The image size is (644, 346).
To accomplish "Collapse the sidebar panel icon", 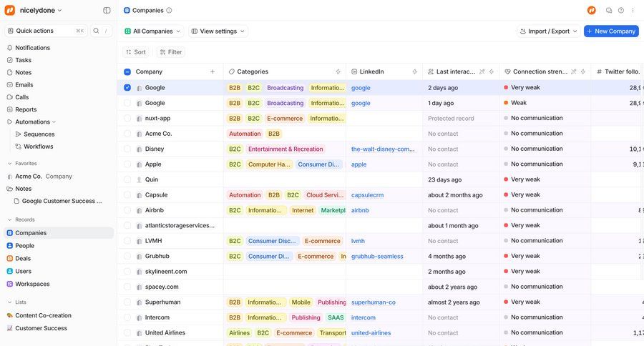I will (x=107, y=10).
